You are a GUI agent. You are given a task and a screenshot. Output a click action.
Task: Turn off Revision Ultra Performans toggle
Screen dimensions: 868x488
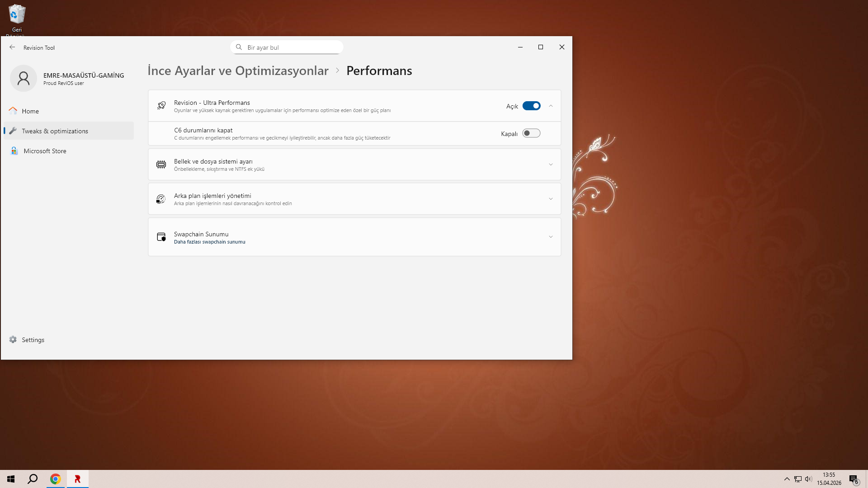click(x=531, y=106)
